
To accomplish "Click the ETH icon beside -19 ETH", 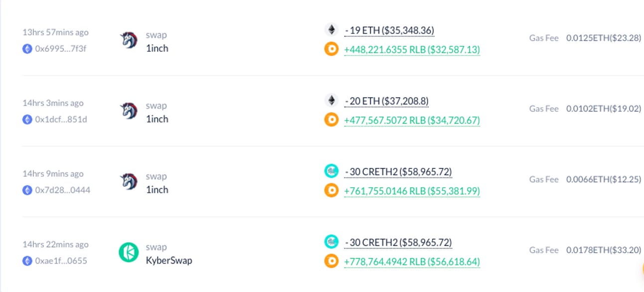I will 331,29.
